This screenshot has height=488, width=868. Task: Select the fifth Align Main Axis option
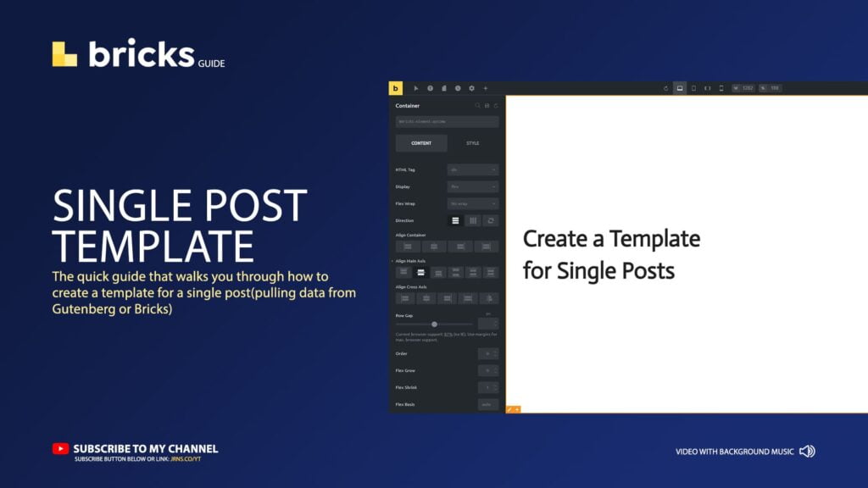(x=473, y=272)
